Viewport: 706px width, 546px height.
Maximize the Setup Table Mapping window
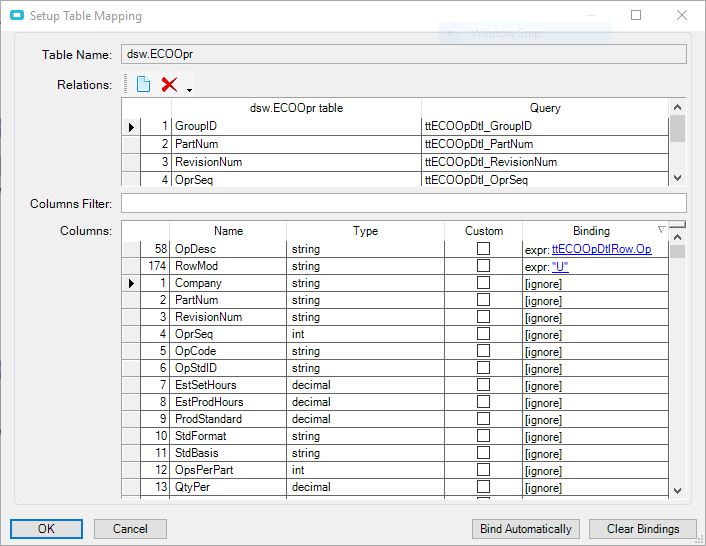point(636,16)
